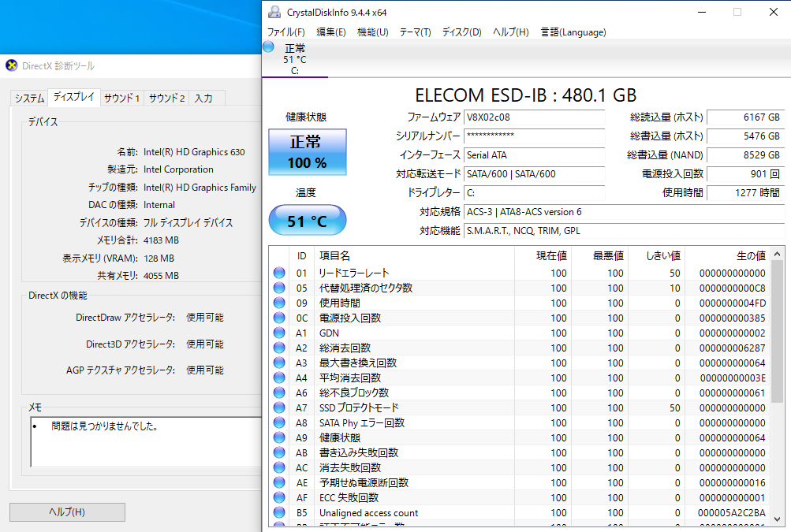The height and width of the screenshot is (532, 791).
Task: Click the 対応規格 field showing ACS-3
Action: [x=624, y=212]
